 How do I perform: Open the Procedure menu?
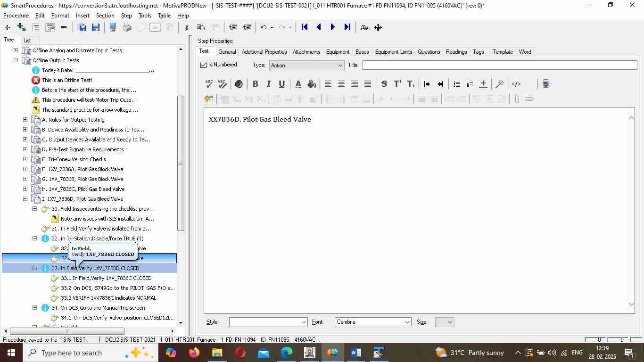pos(16,16)
